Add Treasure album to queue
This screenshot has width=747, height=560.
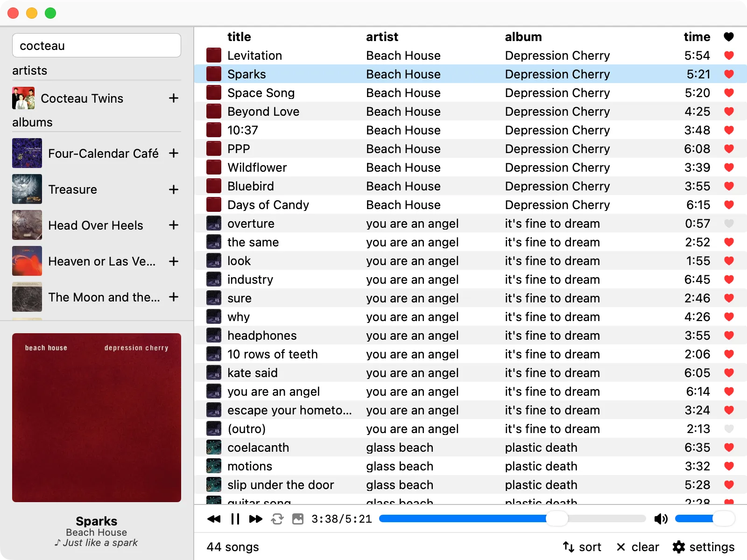(x=174, y=189)
